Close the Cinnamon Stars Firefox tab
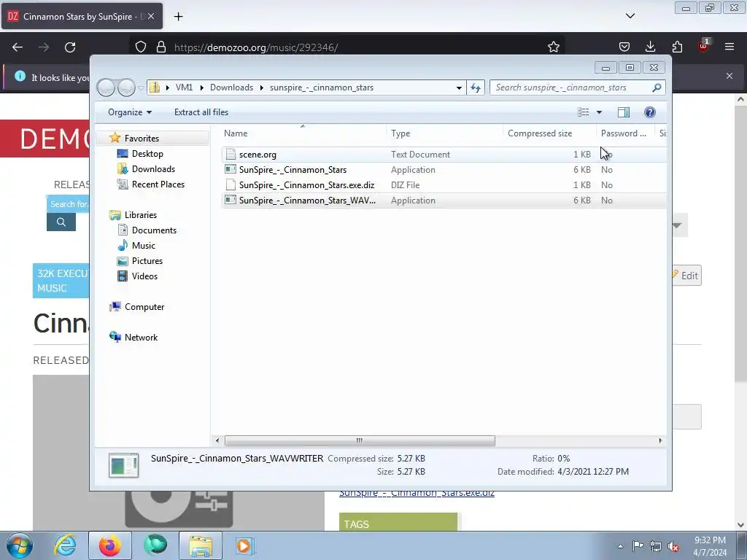Viewport: 747px width, 560px height. (151, 16)
